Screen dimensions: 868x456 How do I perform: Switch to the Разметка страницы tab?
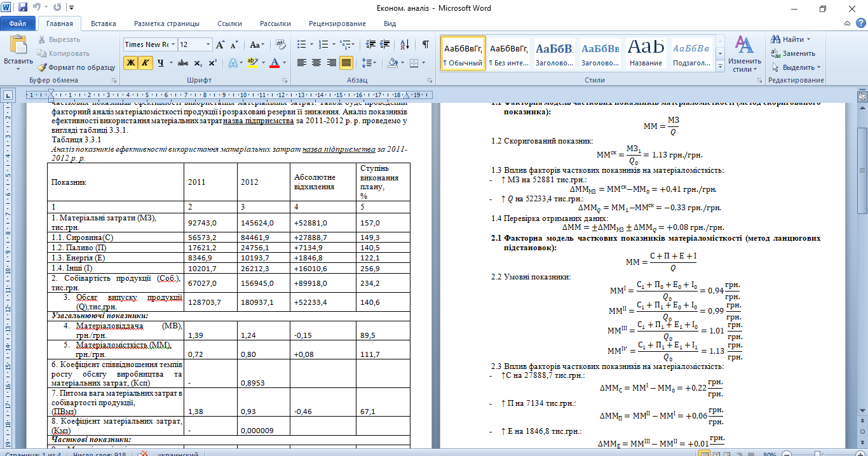point(166,23)
